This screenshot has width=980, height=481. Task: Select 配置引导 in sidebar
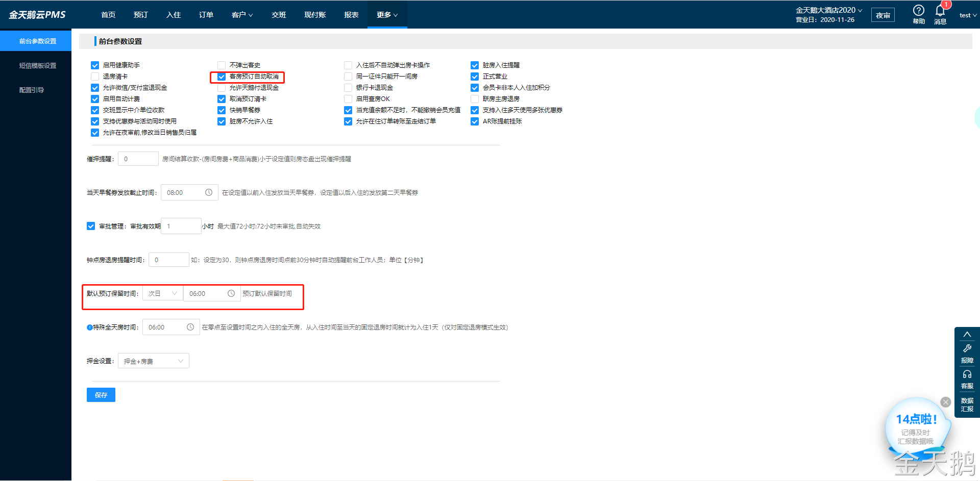click(36, 90)
